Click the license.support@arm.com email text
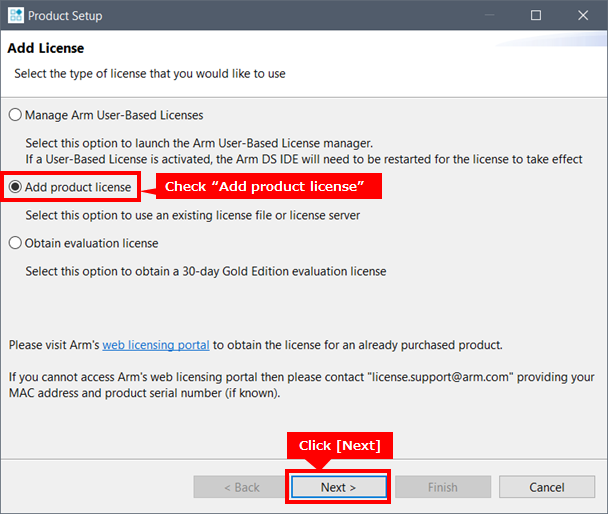Screen dimensions: 608x514 click(440, 377)
